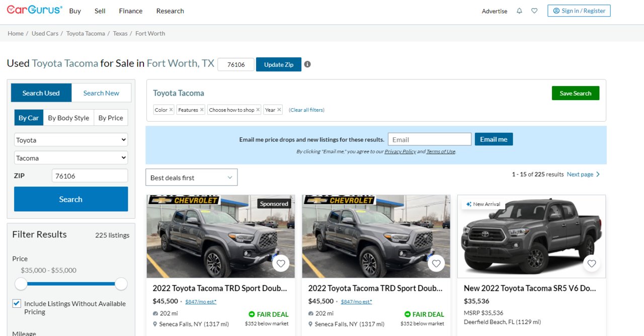Click the Fort Worth breadcrumb
The width and height of the screenshot is (644, 336).
150,33
